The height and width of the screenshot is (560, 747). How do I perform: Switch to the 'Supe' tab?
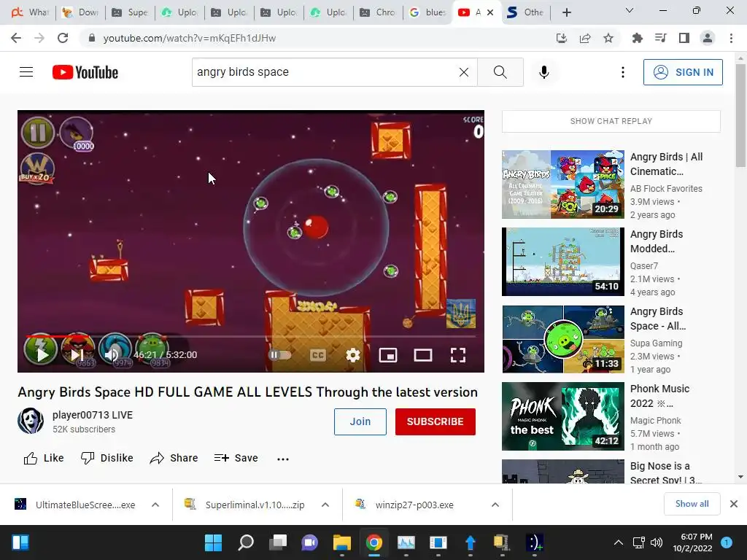(130, 12)
